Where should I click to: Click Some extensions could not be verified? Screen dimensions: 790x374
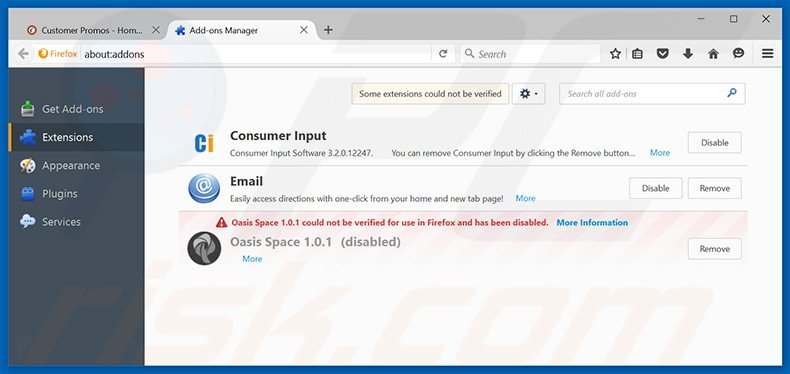point(430,94)
